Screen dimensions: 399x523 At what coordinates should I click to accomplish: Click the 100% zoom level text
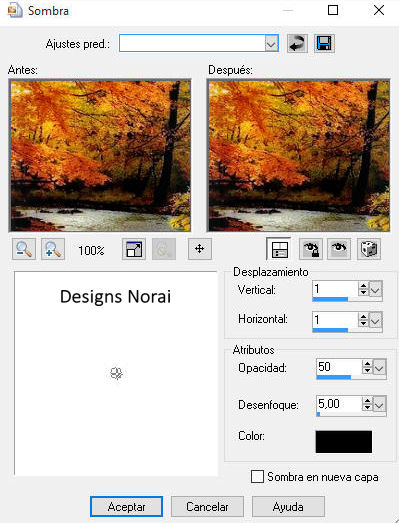pos(91,250)
